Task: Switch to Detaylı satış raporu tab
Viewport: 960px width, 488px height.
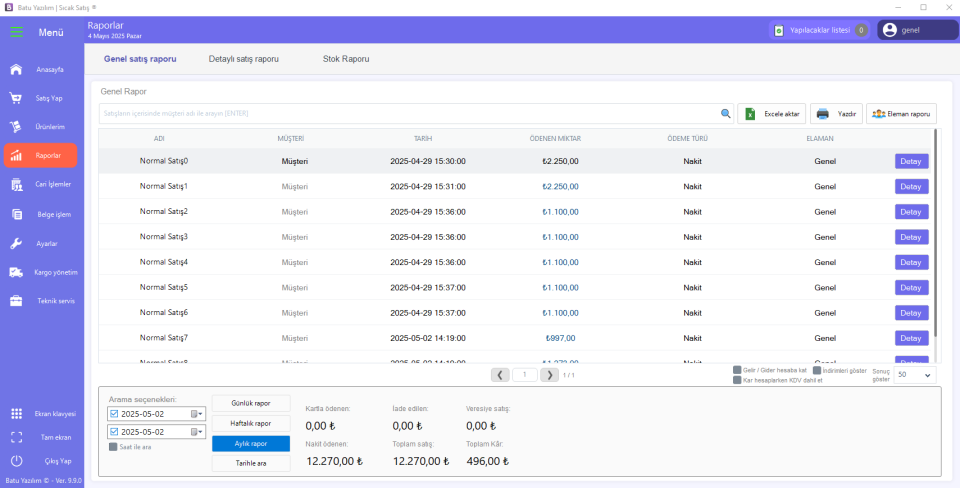Action: 244,59
